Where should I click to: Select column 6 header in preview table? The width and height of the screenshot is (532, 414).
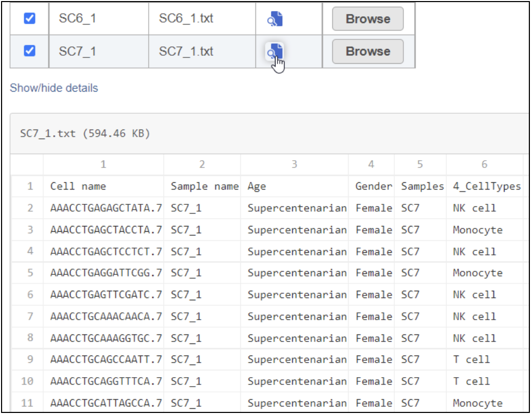coord(484,164)
